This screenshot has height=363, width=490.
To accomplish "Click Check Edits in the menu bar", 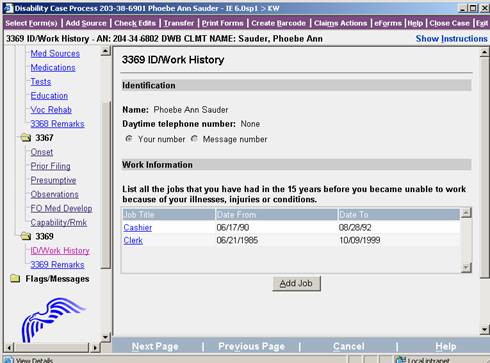I will (x=135, y=23).
